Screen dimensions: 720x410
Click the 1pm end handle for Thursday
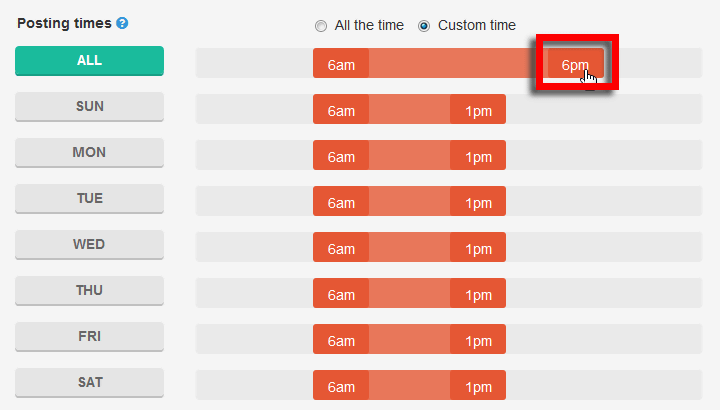(x=478, y=293)
